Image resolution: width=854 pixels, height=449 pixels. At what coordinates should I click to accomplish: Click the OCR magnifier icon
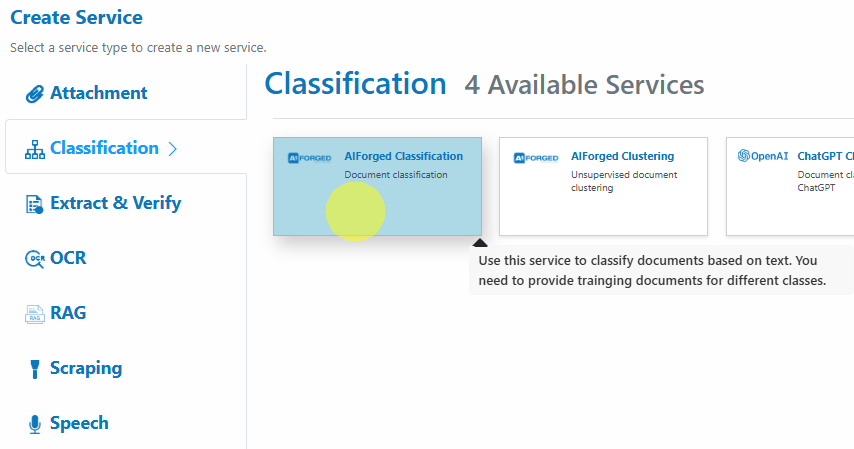(34, 259)
